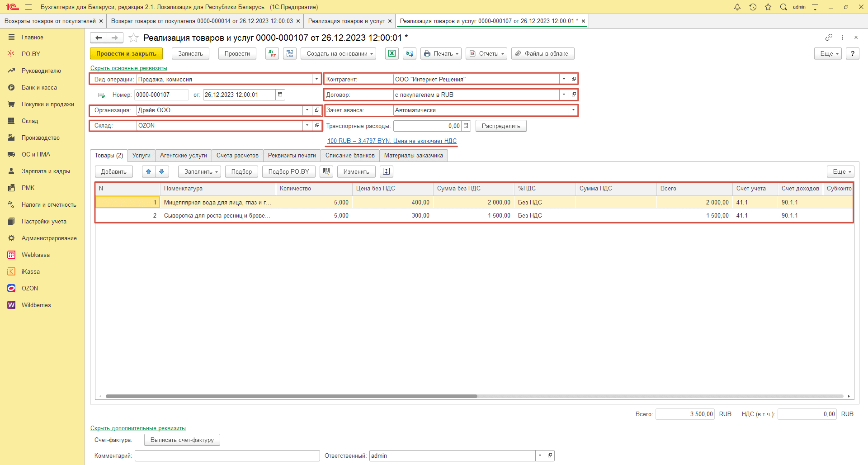Open Webkassa section in sidebar

tap(36, 255)
